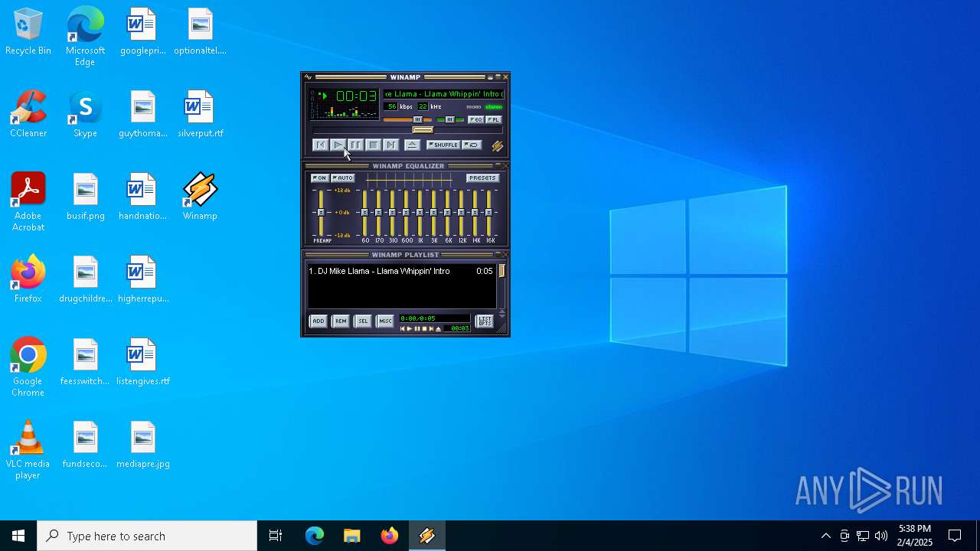Click the 60 Hz band slider knob
This screenshot has width=980, height=551.
tap(365, 212)
